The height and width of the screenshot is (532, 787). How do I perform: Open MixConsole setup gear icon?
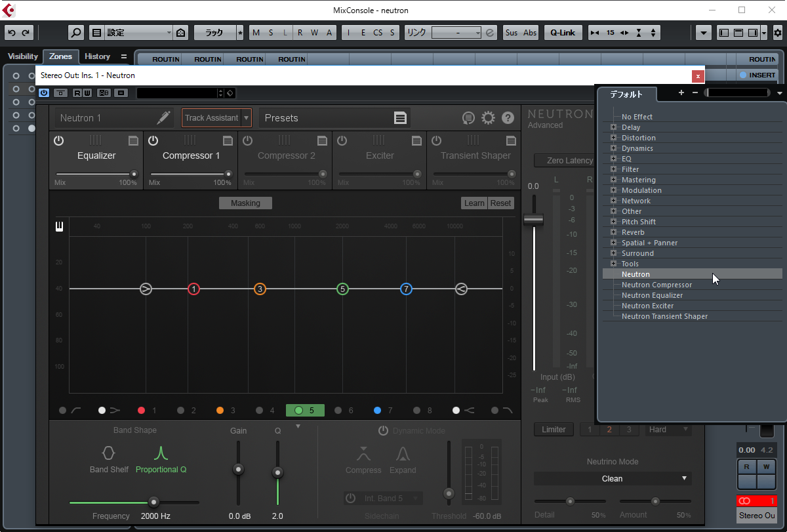point(778,33)
